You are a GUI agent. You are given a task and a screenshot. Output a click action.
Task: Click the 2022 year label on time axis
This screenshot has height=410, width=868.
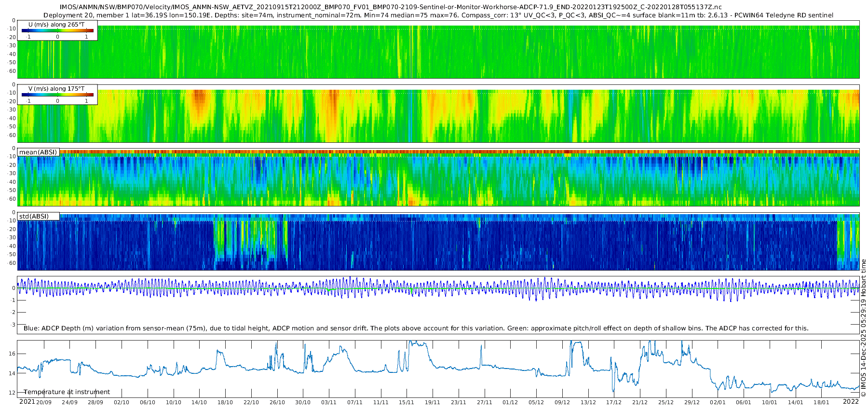851,402
